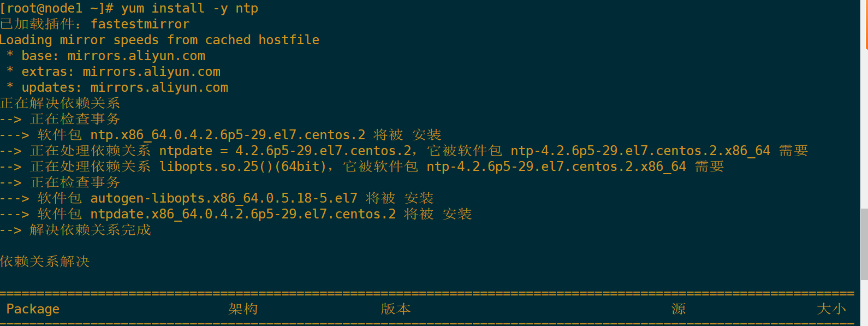The height and width of the screenshot is (326, 868).
Task: Click ntp.x86_64 package line
Action: [x=221, y=135]
